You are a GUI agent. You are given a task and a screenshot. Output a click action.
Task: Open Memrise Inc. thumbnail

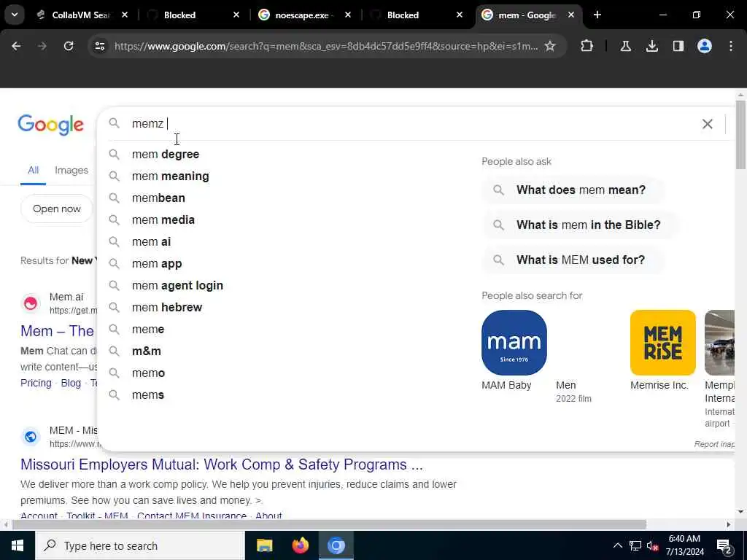[x=662, y=343]
